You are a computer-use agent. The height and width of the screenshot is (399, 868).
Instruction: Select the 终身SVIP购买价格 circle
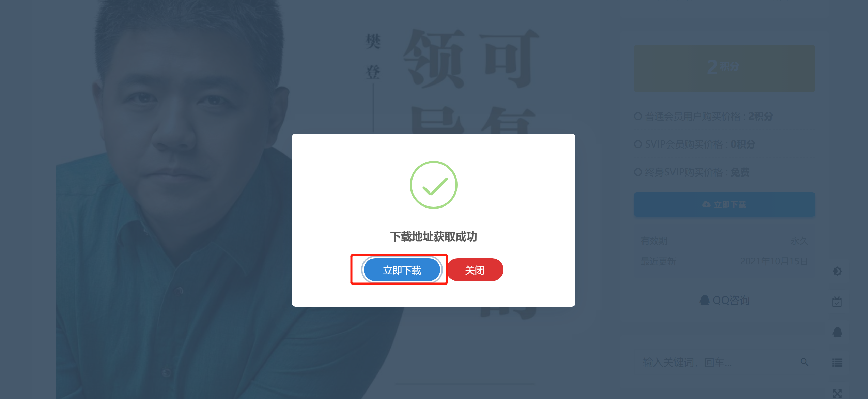click(x=638, y=172)
